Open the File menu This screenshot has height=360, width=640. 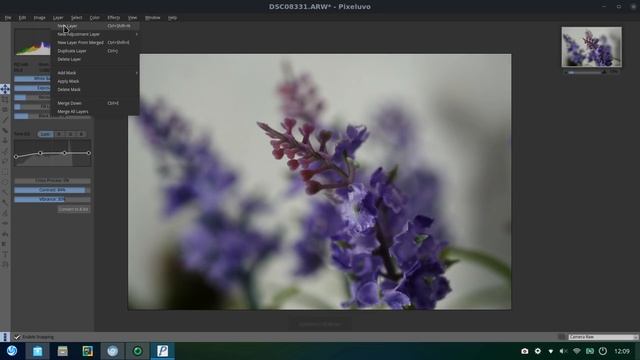point(8,18)
